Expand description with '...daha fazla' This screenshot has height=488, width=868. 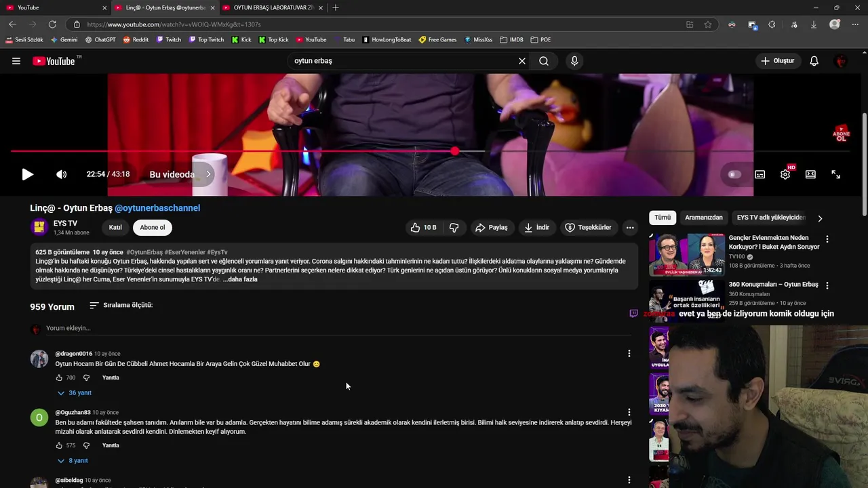(240, 279)
